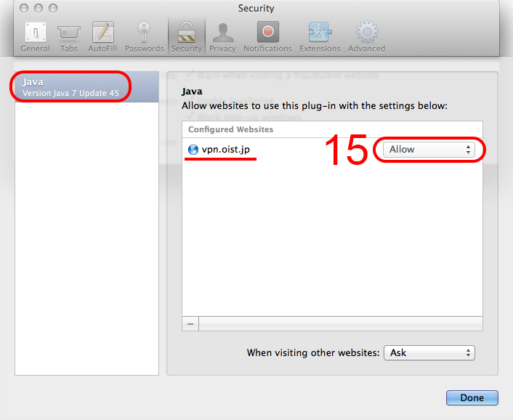Show Notifications preferences
Image resolution: width=513 pixels, height=420 pixels.
coord(267,36)
